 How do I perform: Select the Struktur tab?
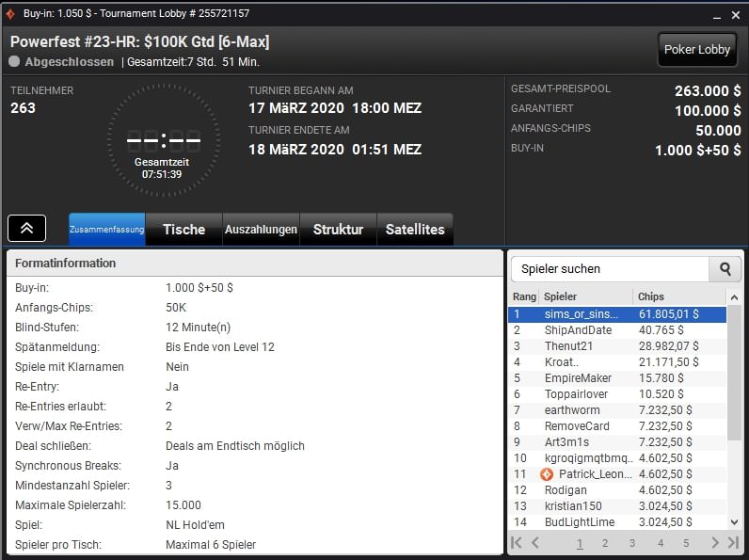point(338,230)
